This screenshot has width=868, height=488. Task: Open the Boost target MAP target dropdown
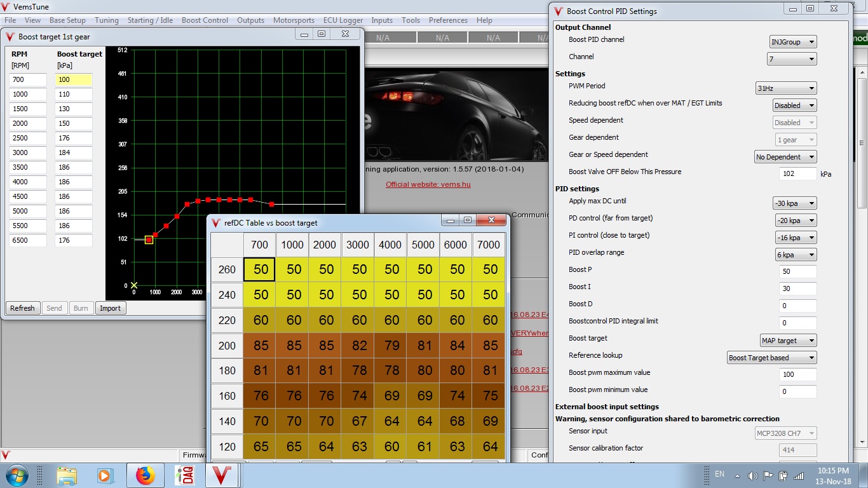tap(788, 341)
